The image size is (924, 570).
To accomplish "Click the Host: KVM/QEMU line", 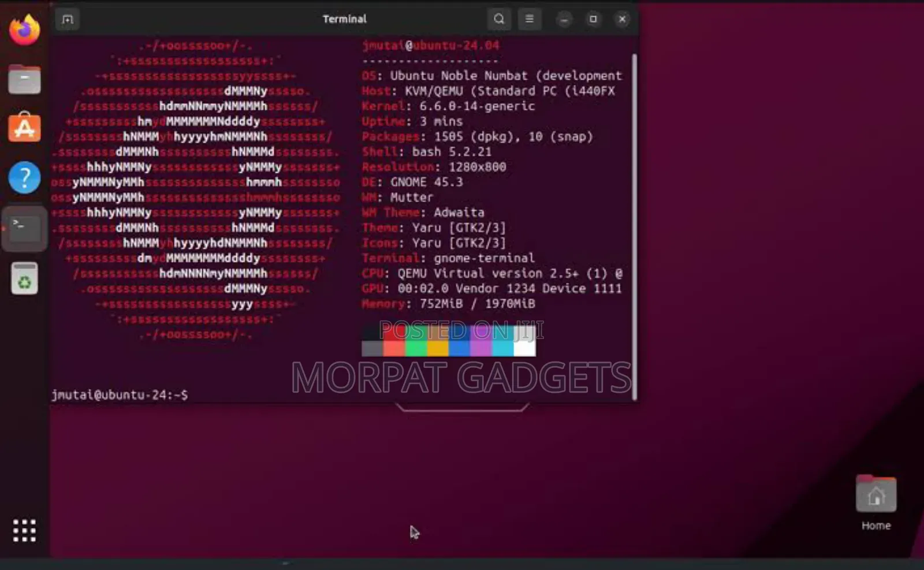I will coord(489,91).
